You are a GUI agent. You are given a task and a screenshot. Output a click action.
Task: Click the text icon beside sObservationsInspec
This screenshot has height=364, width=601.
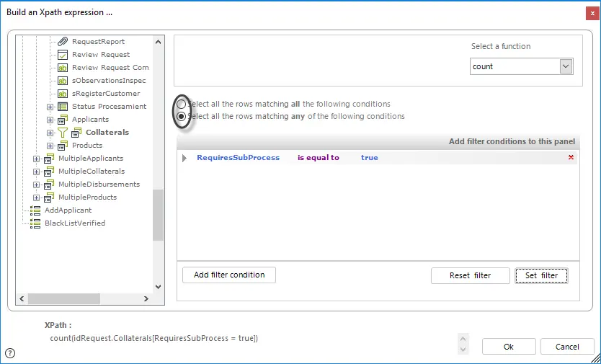[x=63, y=81]
